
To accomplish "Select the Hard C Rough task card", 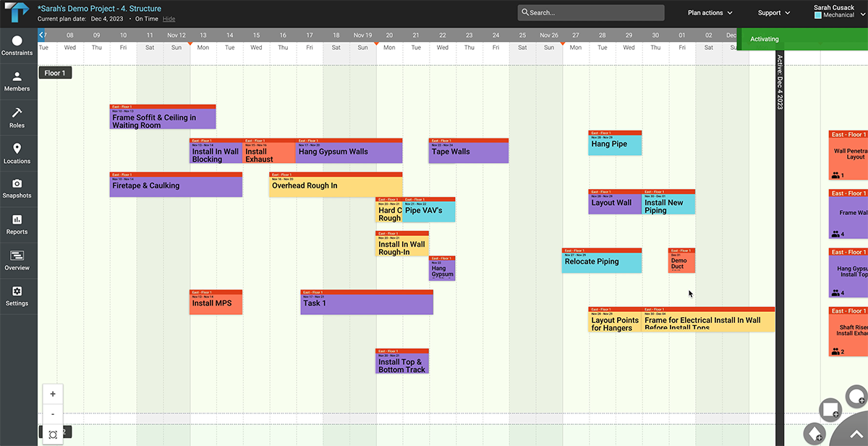I will point(389,209).
